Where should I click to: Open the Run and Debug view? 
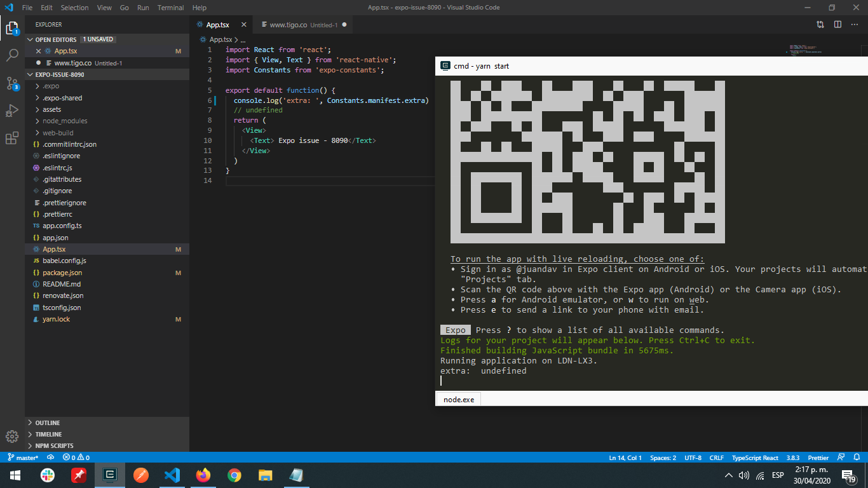click(11, 111)
